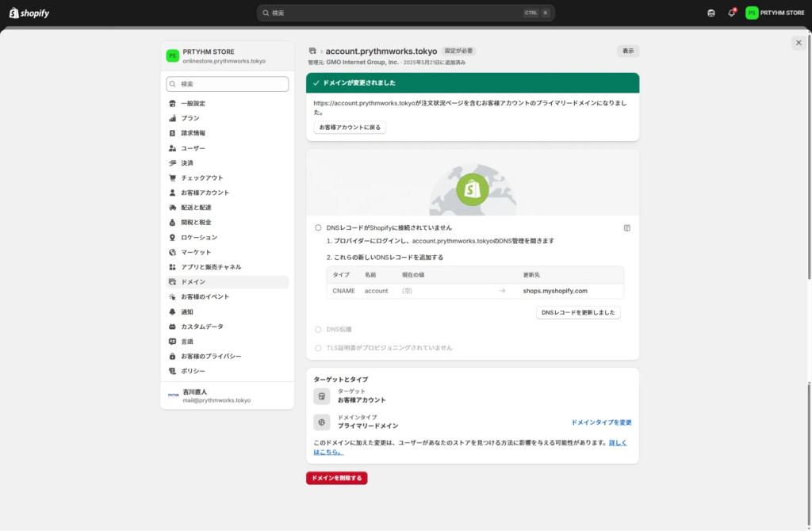Click the Shopify logo in top bar
The height and width of the screenshot is (531, 812).
point(29,13)
